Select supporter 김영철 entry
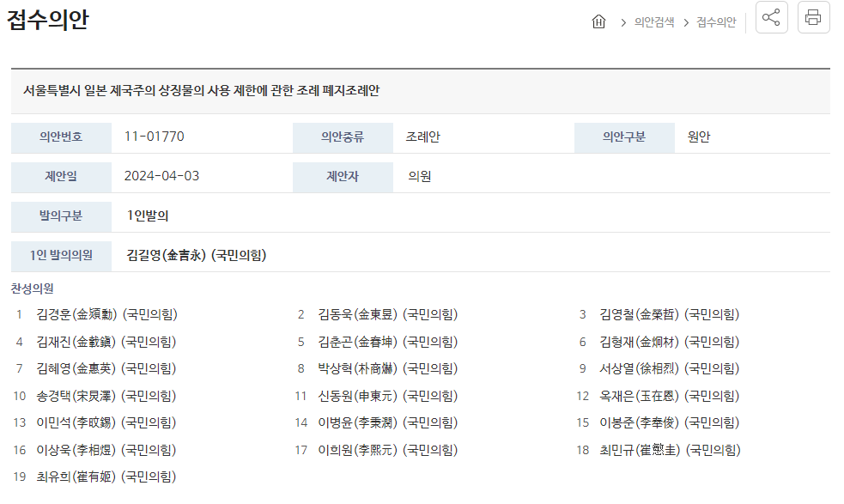844x504 pixels. click(669, 314)
